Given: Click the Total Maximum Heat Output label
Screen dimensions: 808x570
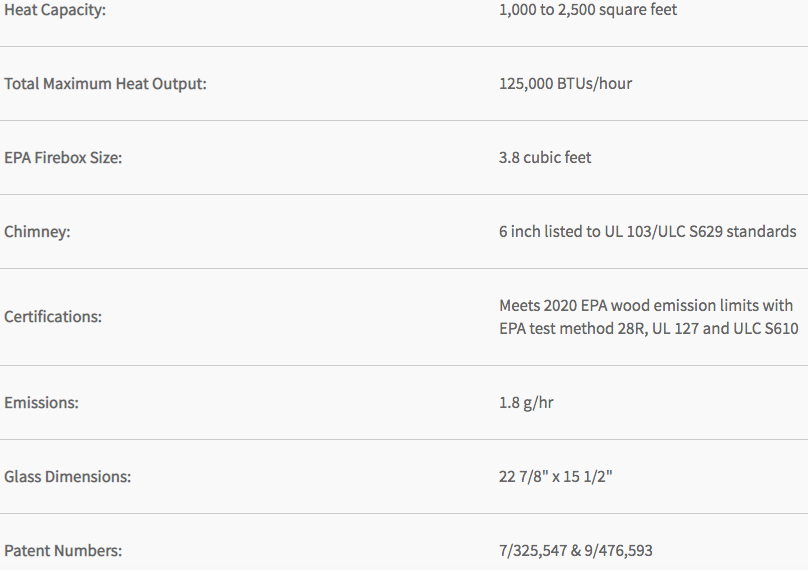Looking at the screenshot, I should coord(105,83).
